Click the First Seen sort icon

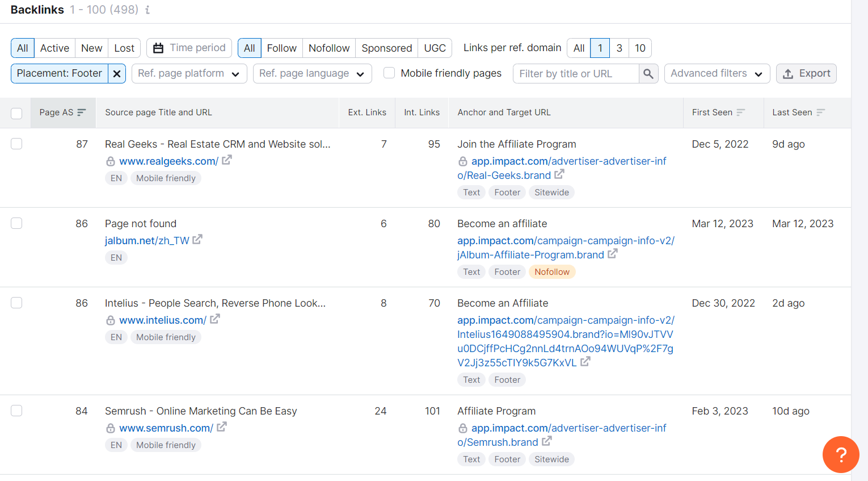pos(741,112)
